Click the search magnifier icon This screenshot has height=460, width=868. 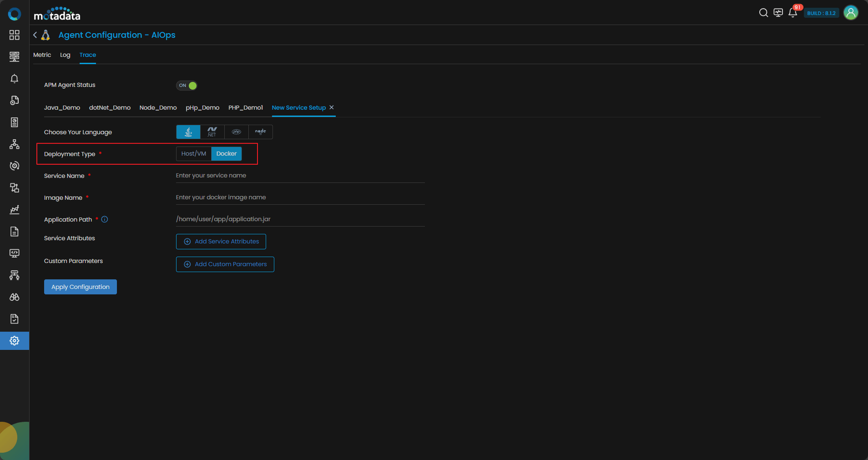tap(763, 13)
